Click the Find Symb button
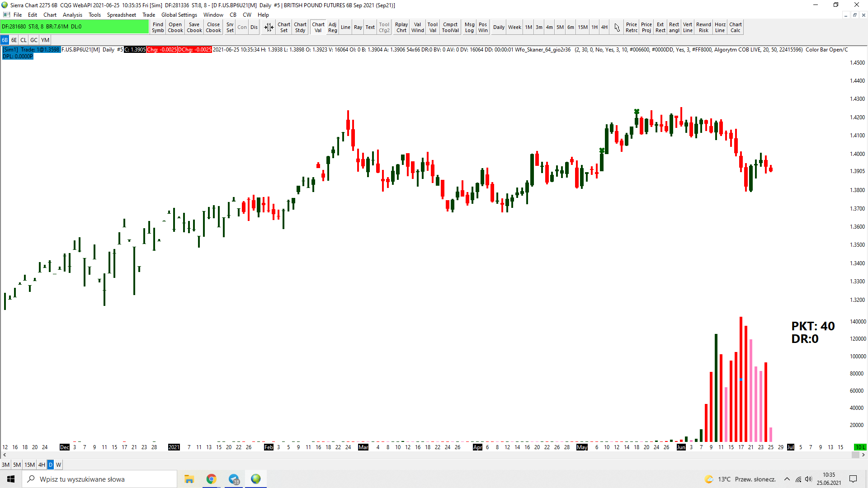This screenshot has height=488, width=868. click(x=158, y=28)
